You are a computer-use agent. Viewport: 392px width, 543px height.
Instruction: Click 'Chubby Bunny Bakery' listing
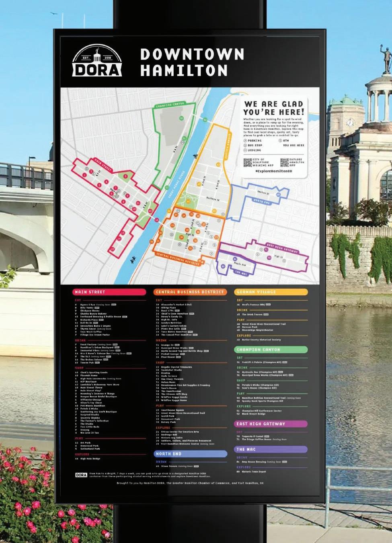pos(93,314)
